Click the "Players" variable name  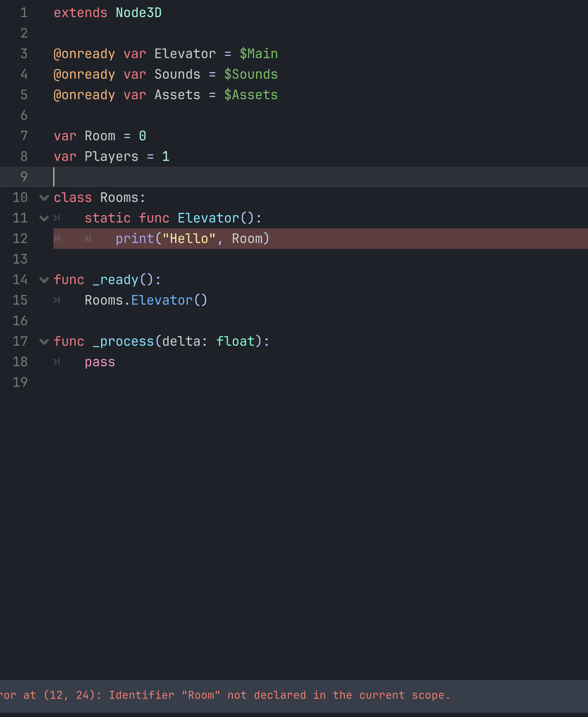click(x=112, y=157)
